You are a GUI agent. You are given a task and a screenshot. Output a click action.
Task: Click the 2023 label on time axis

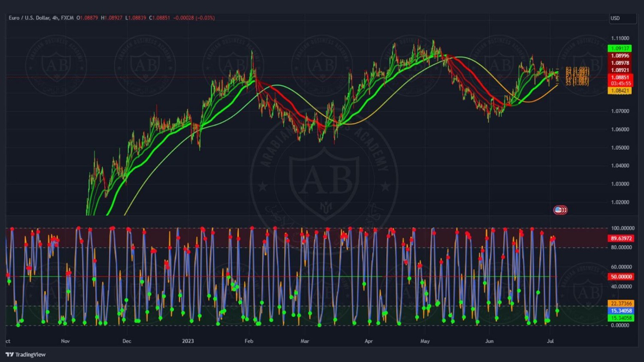pos(188,341)
